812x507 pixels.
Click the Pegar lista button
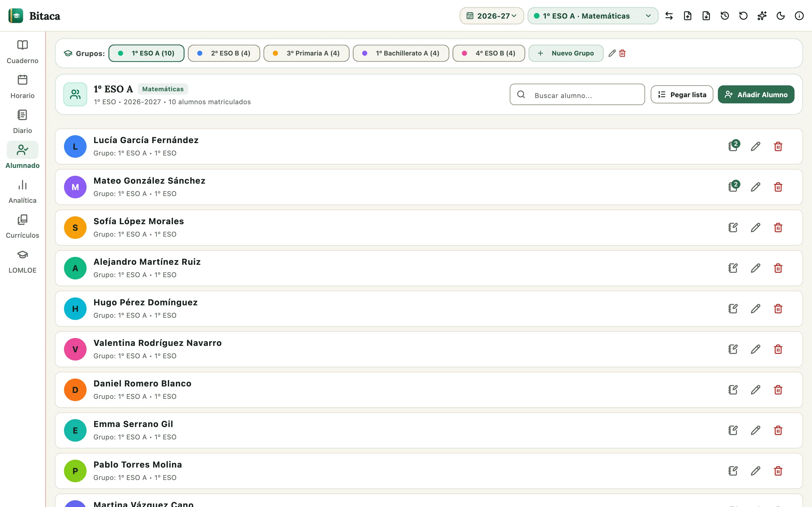click(x=682, y=95)
